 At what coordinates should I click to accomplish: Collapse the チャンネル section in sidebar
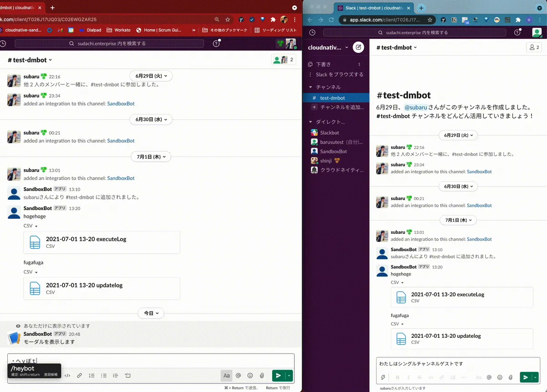click(x=311, y=87)
